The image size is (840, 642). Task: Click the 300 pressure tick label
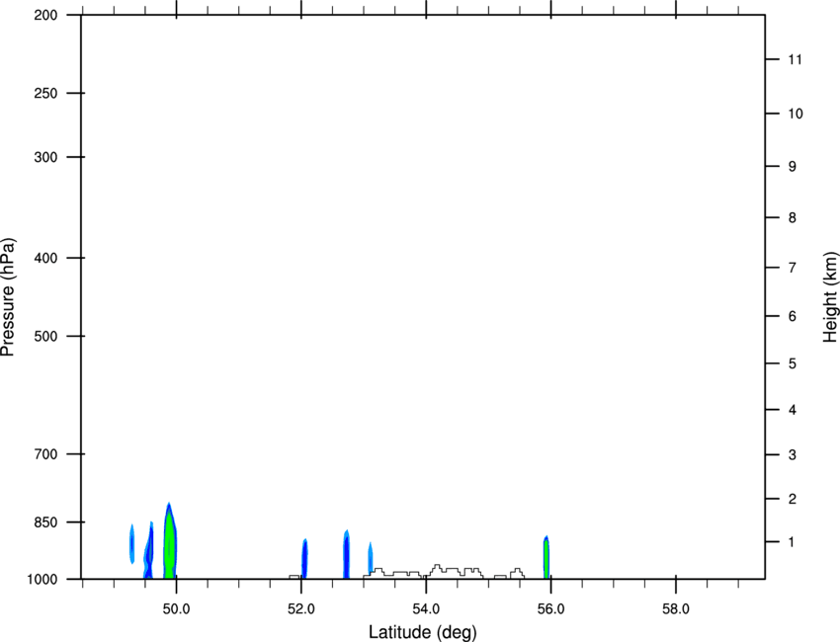tap(45, 157)
